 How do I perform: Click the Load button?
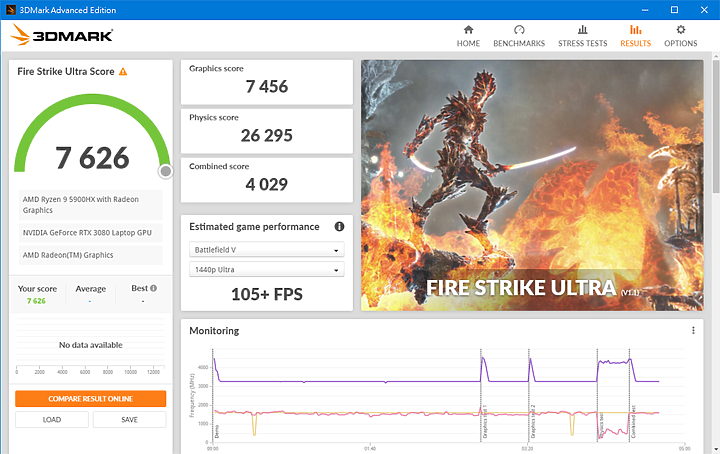[52, 420]
